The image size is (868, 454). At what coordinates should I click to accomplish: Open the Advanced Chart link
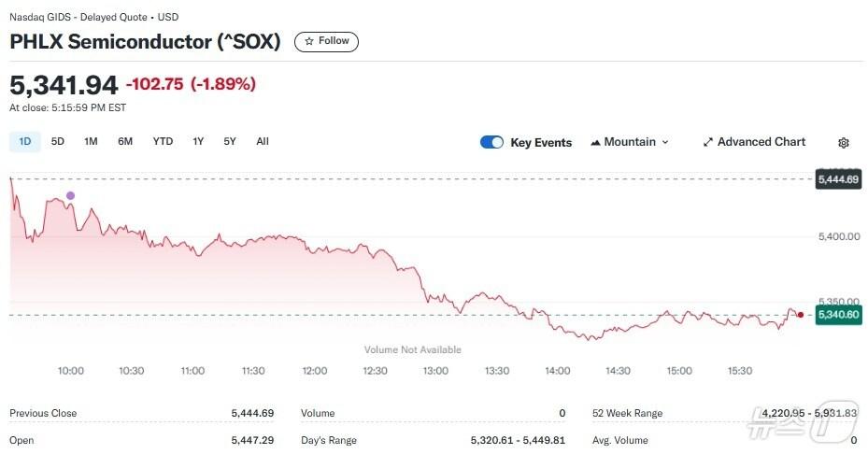pos(761,142)
